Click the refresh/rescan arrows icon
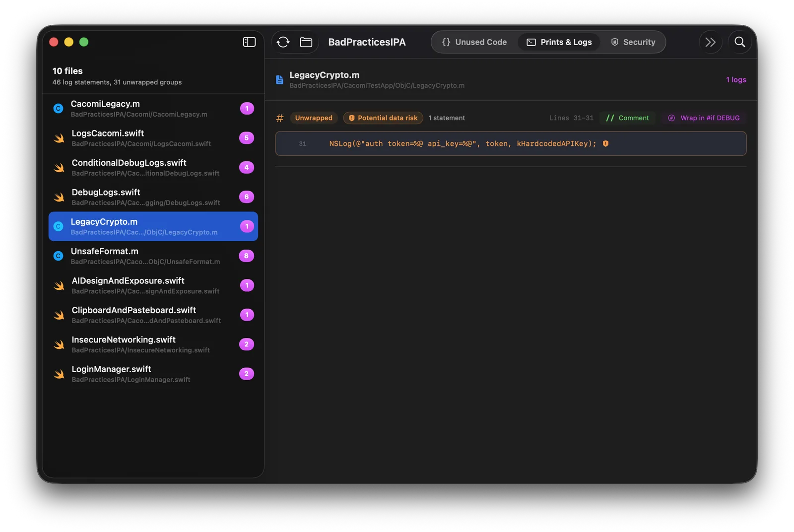794x532 pixels. [x=283, y=42]
